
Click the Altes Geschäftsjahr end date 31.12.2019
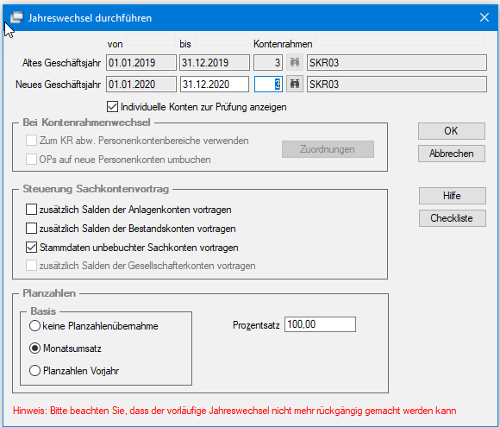[x=215, y=63]
